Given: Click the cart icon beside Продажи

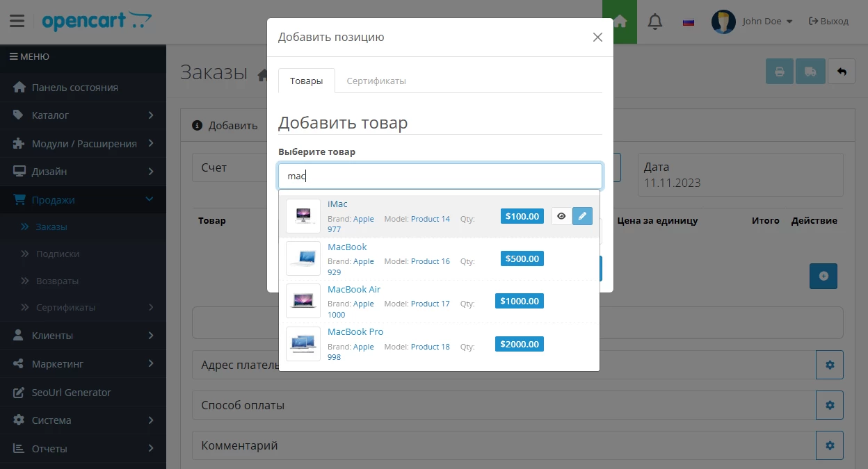Looking at the screenshot, I should point(19,200).
